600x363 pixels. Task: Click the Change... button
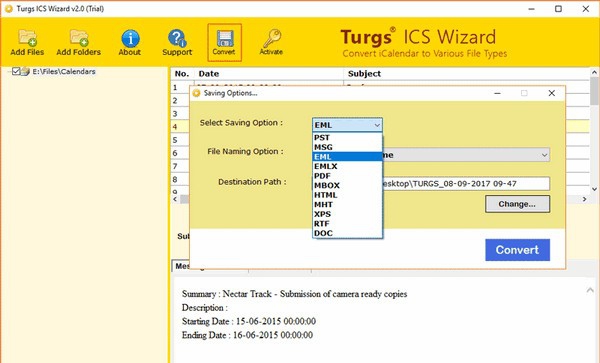click(x=517, y=204)
